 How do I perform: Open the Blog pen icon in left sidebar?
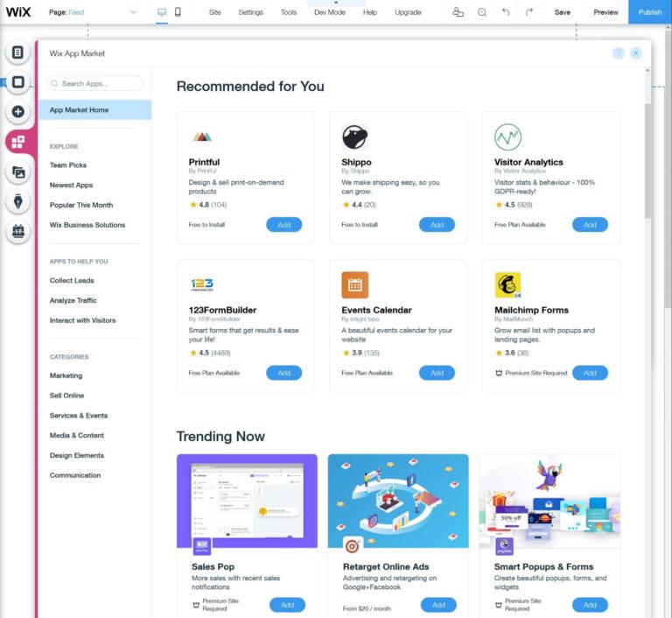coord(17,201)
